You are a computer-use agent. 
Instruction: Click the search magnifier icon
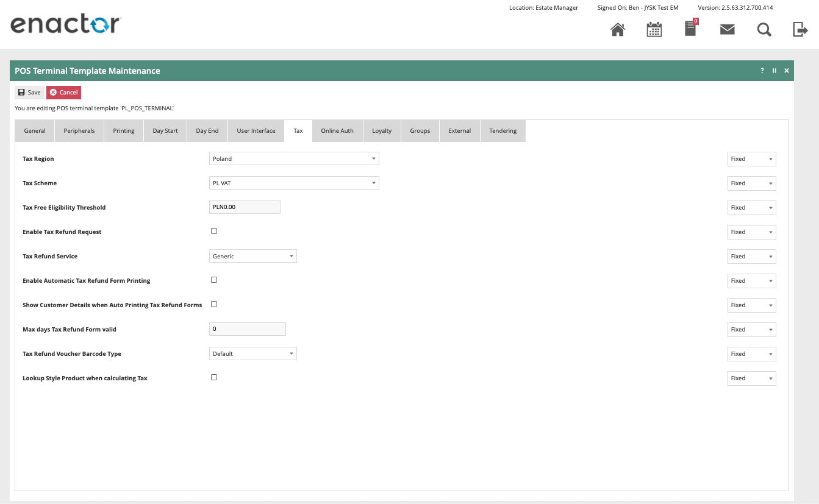(x=764, y=29)
